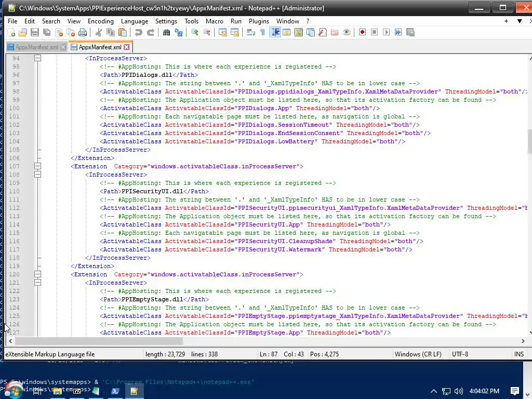Click the INS insert mode indicator
The height and width of the screenshot is (399, 532).
(519, 354)
